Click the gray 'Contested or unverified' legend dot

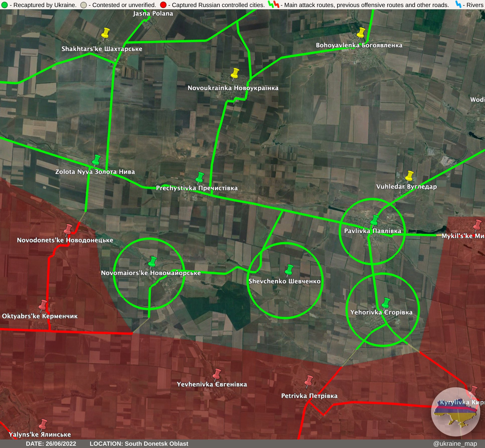84,5
